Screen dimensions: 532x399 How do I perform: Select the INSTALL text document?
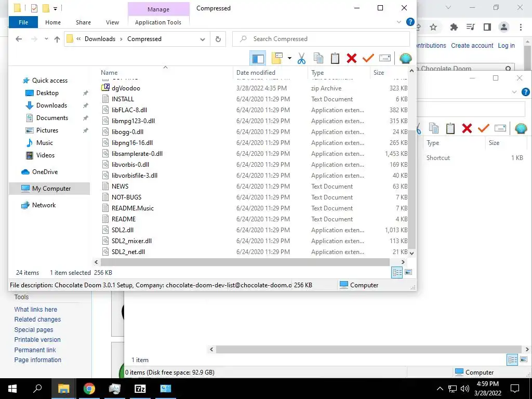click(x=123, y=99)
